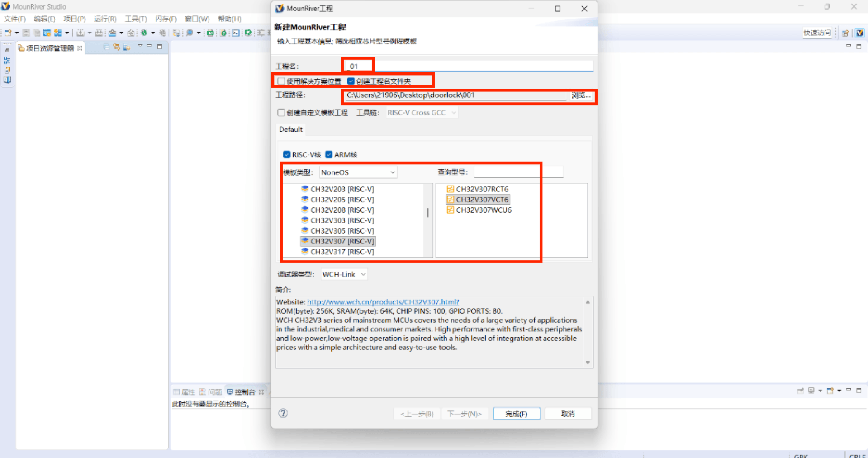Screen dimensions: 868x458
Task: Open the new project dropdown arrow in toolbar
Action: pos(17,33)
